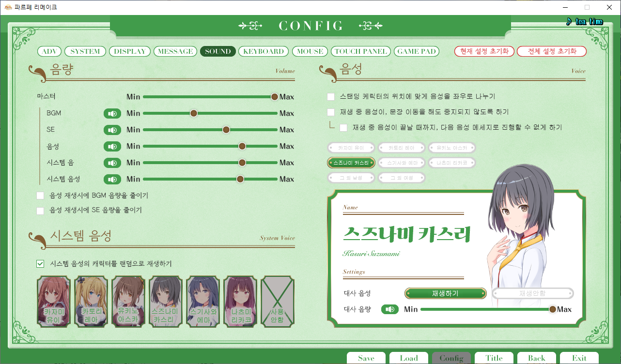Choose 재생안함 for 대사 음성
The image size is (621, 364).
pyautogui.click(x=533, y=293)
